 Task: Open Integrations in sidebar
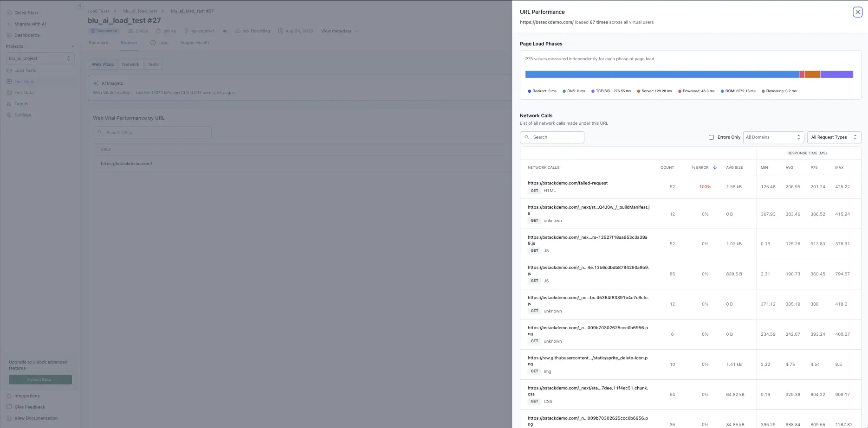point(27,396)
